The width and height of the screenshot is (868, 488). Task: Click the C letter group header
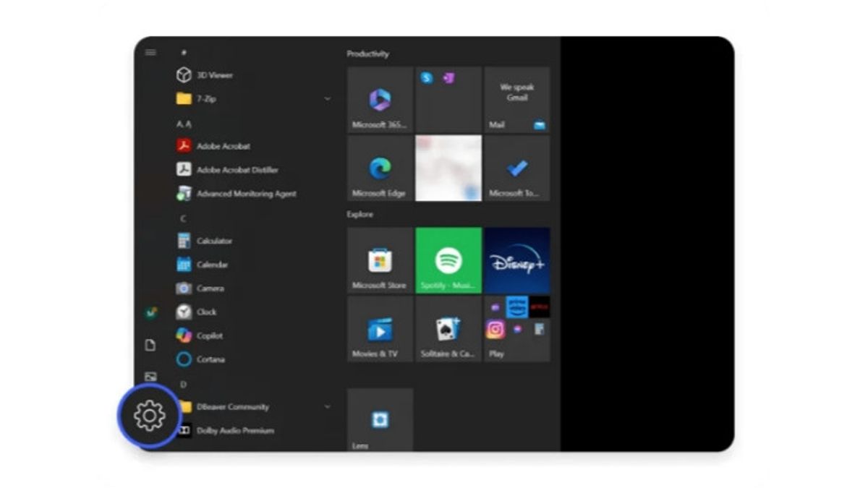pyautogui.click(x=184, y=218)
